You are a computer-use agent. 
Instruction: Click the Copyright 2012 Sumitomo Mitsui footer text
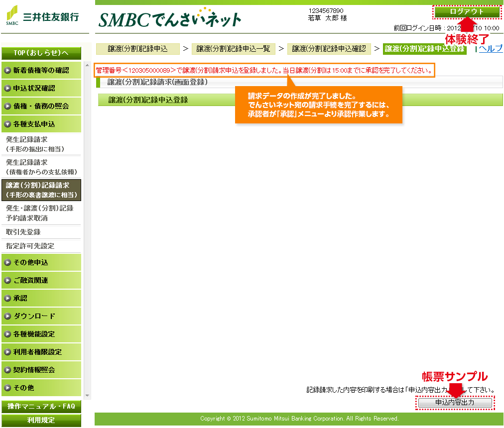pyautogui.click(x=299, y=419)
